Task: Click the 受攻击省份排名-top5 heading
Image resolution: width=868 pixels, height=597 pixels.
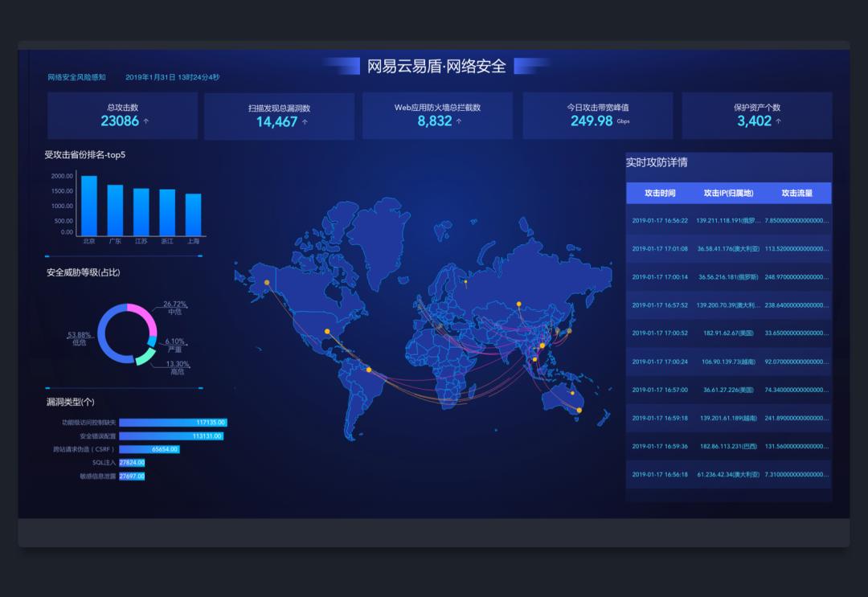Action: coord(85,155)
